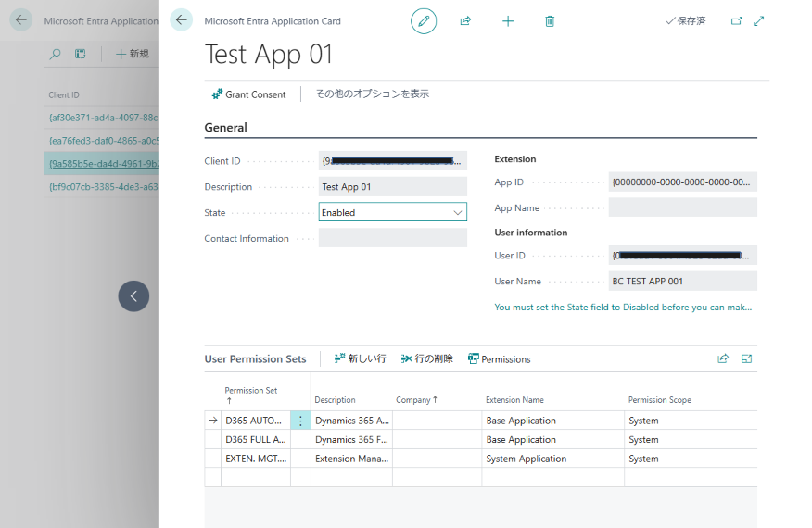Select the EXTEN. MGT.... permission set cell
This screenshot has width=812, height=528.
255,459
